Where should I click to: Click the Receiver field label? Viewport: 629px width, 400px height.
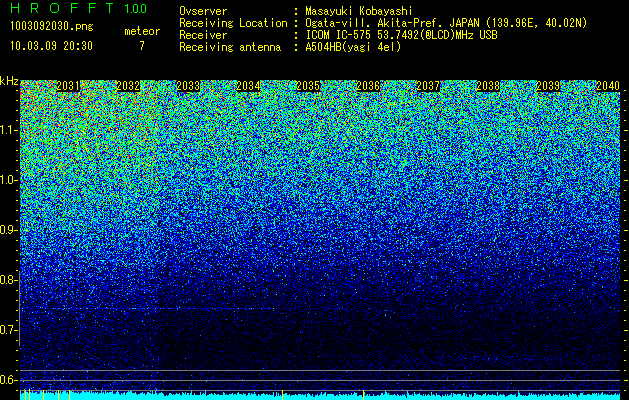coord(203,35)
